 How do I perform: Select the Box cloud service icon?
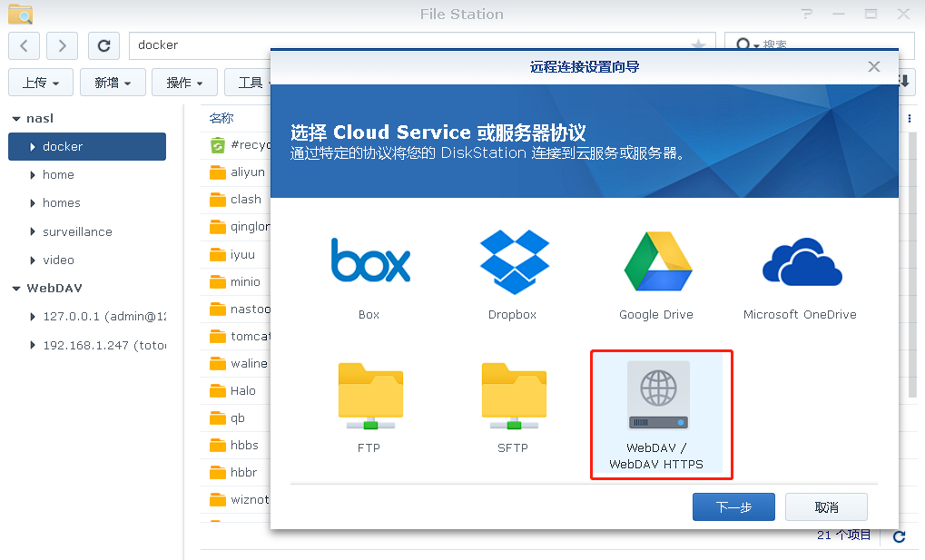point(369,260)
